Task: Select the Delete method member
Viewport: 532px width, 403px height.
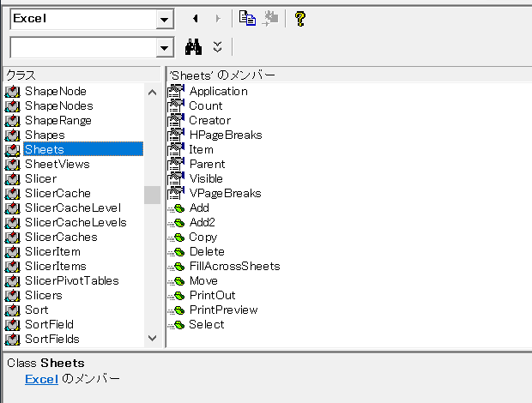Action: tap(207, 251)
